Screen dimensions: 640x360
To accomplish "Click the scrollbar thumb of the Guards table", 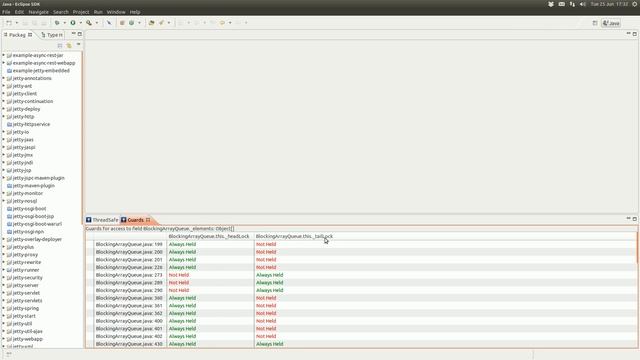I will point(637,248).
